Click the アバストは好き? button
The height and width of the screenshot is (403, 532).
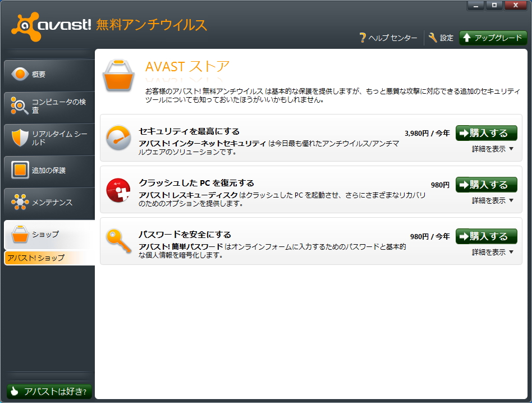point(49,391)
